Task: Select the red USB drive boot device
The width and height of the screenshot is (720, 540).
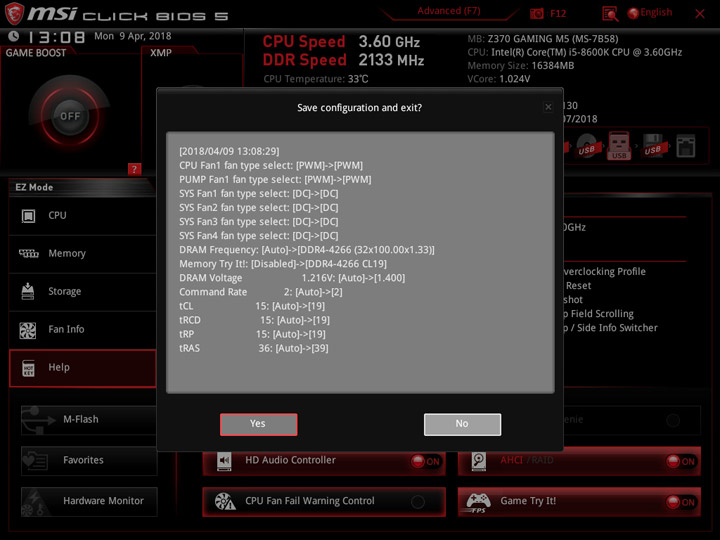Action: pyautogui.click(x=619, y=146)
